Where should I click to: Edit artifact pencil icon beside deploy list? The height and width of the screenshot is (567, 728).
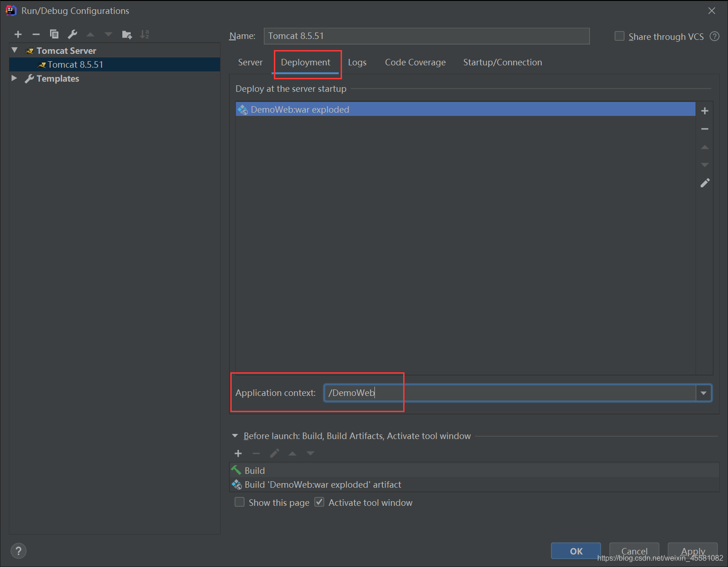click(x=705, y=183)
